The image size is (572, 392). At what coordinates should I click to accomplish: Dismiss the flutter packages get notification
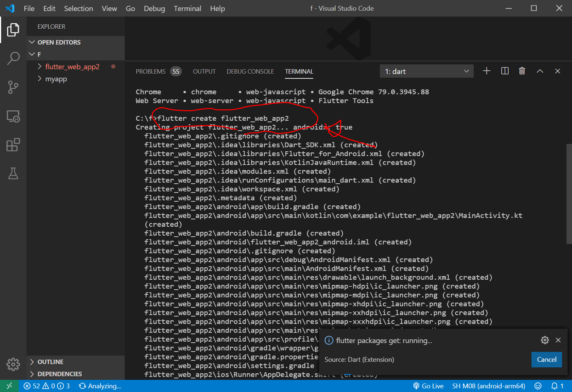[558, 340]
